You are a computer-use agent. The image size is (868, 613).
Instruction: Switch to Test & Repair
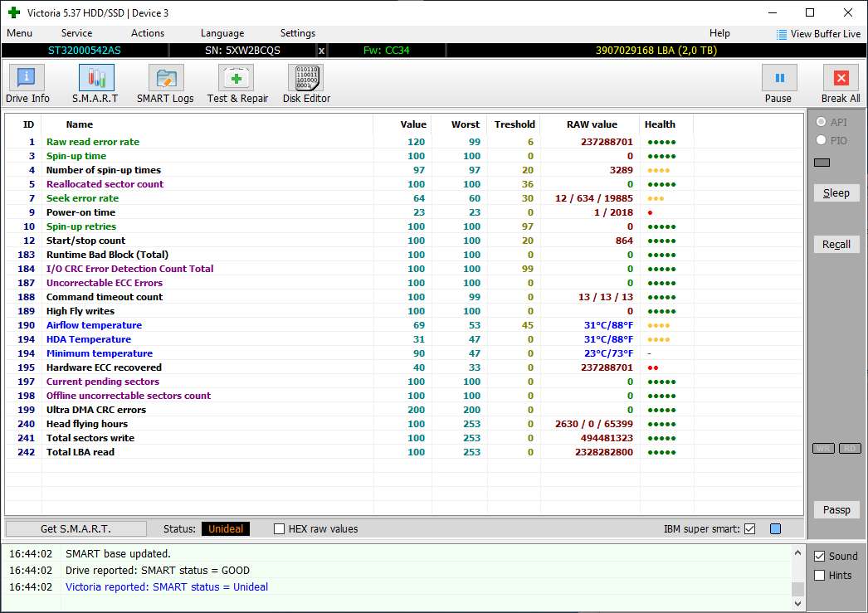pyautogui.click(x=237, y=79)
